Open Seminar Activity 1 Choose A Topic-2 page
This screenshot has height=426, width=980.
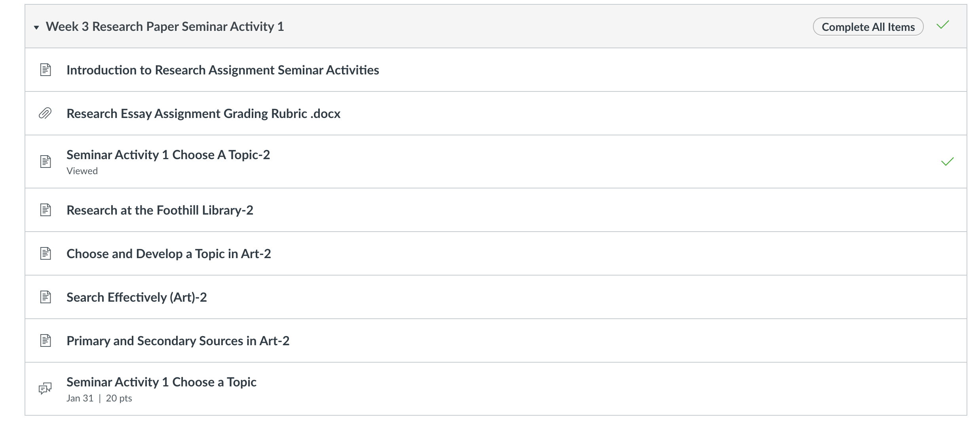tap(168, 155)
